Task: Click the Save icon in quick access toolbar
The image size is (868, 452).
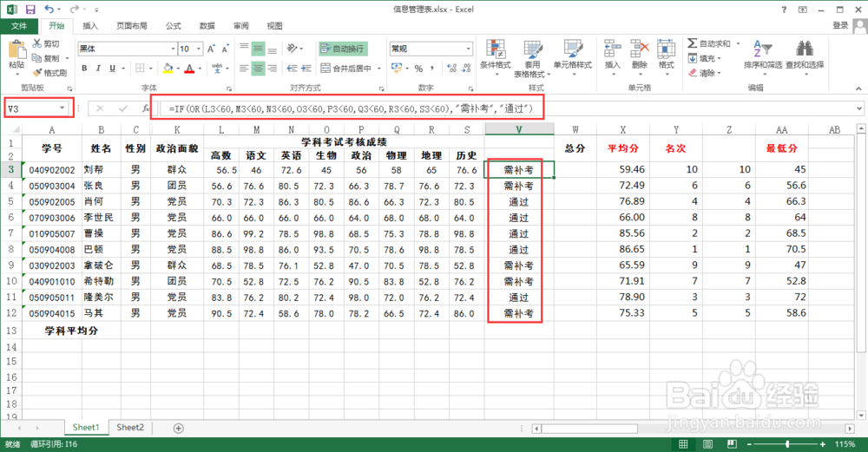Action: (x=30, y=10)
